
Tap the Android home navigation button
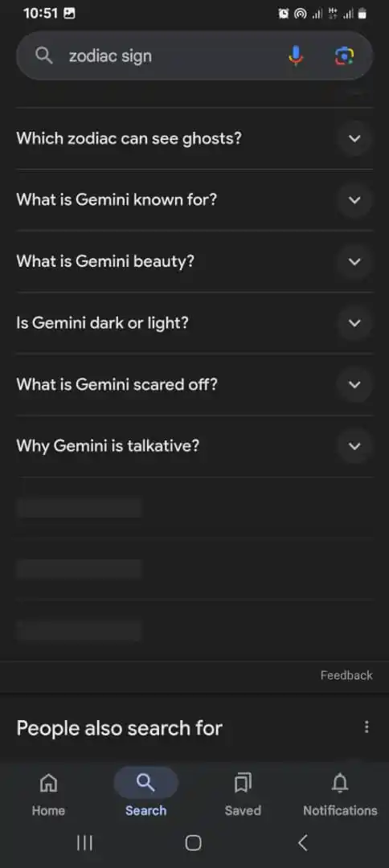tap(193, 842)
